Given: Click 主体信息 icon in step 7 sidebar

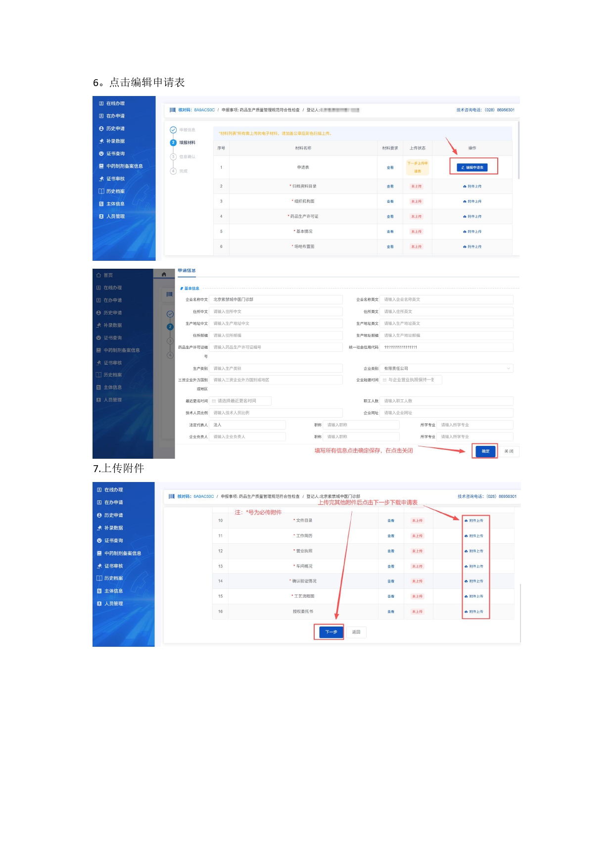Looking at the screenshot, I should (x=99, y=591).
